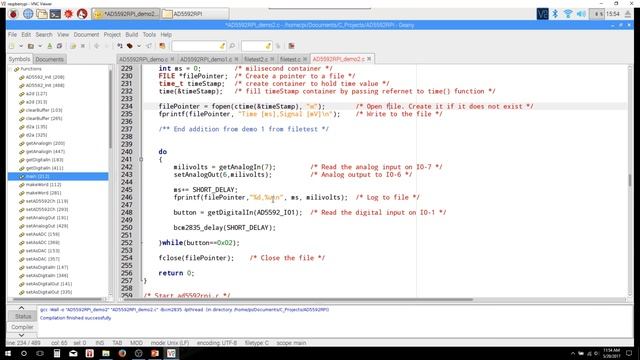Click the toolbar search text field
Image resolution: width=640 pixels, height=360 pixels.
pyautogui.click(x=199, y=46)
